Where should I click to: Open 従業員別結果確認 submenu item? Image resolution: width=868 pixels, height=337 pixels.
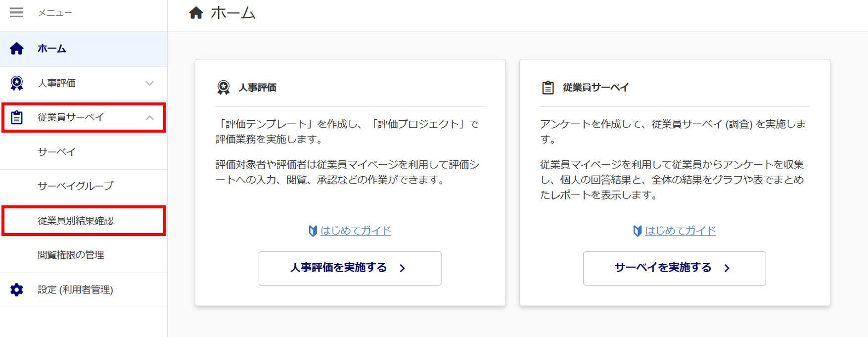(x=84, y=221)
